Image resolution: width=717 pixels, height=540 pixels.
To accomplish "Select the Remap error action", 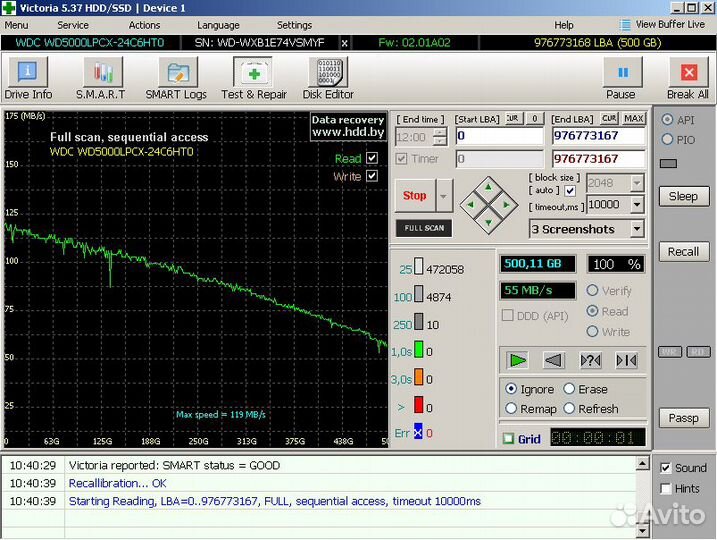I will pyautogui.click(x=511, y=408).
